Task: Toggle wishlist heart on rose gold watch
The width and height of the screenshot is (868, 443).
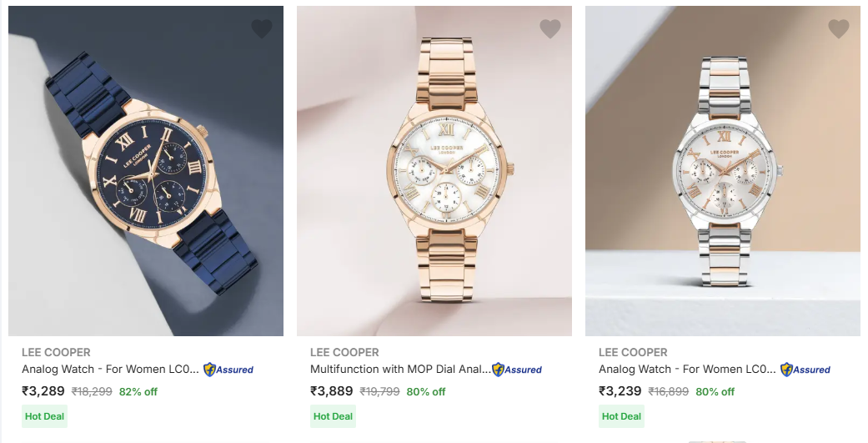Action: (x=550, y=29)
